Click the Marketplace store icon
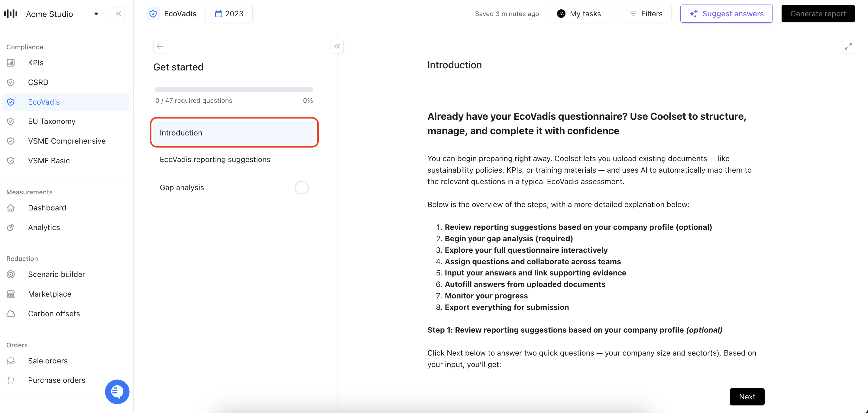This screenshot has width=868, height=413. [x=11, y=294]
